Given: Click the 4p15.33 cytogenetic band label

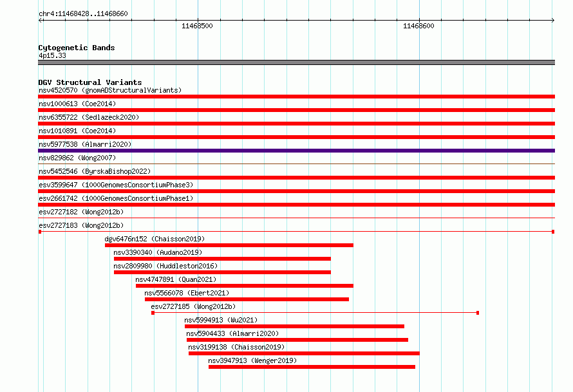Looking at the screenshot, I should pyautogui.click(x=52, y=55).
